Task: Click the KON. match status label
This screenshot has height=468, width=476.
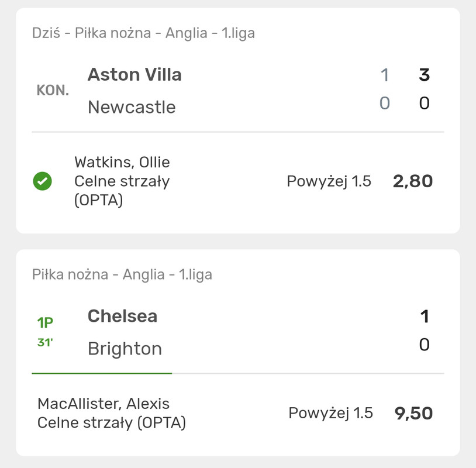Action: pyautogui.click(x=53, y=90)
